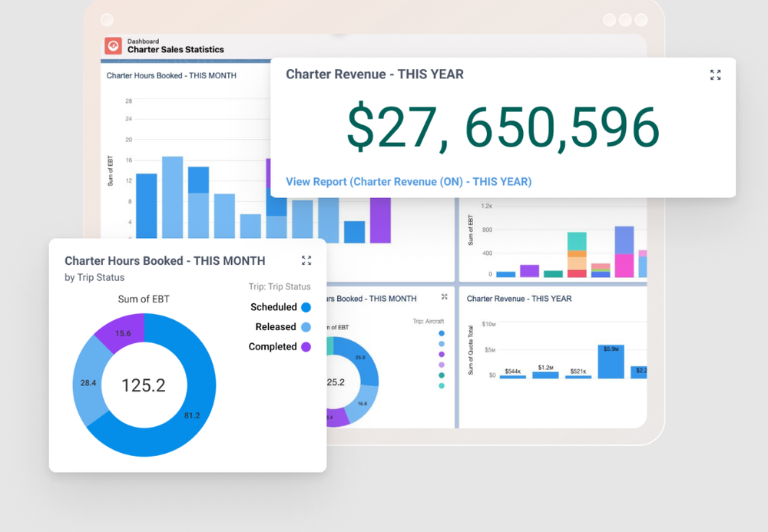This screenshot has width=768, height=532.
Task: Click the red Dashboard gauge icon
Action: click(x=113, y=45)
